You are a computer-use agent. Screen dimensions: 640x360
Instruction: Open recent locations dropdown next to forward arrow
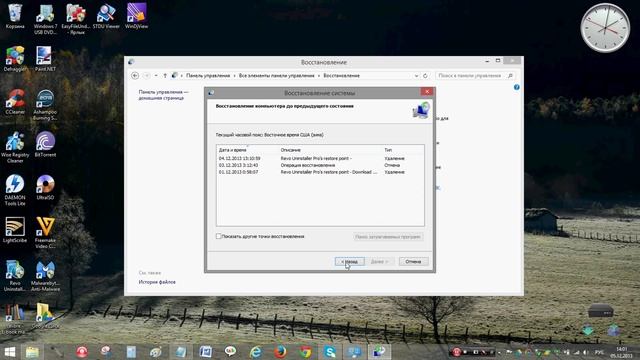click(156, 76)
